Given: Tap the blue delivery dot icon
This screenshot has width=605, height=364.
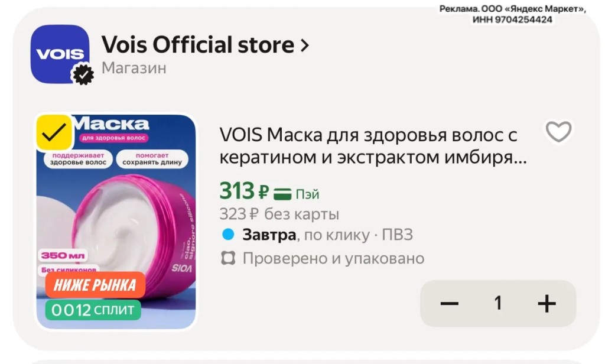Looking at the screenshot, I should click(228, 235).
